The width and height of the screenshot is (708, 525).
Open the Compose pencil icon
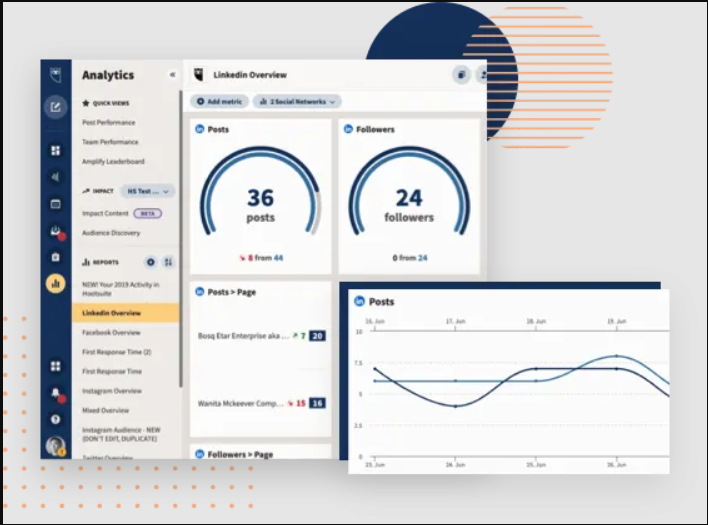(x=56, y=107)
